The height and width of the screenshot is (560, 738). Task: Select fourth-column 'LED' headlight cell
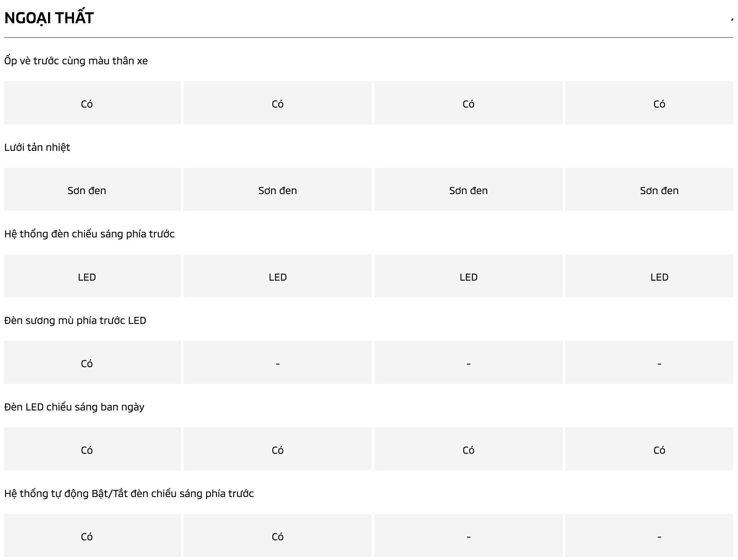click(659, 277)
